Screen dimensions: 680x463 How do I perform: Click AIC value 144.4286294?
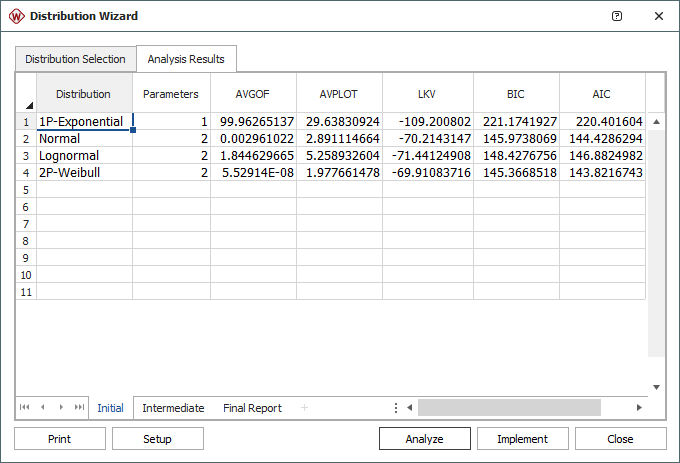602,139
